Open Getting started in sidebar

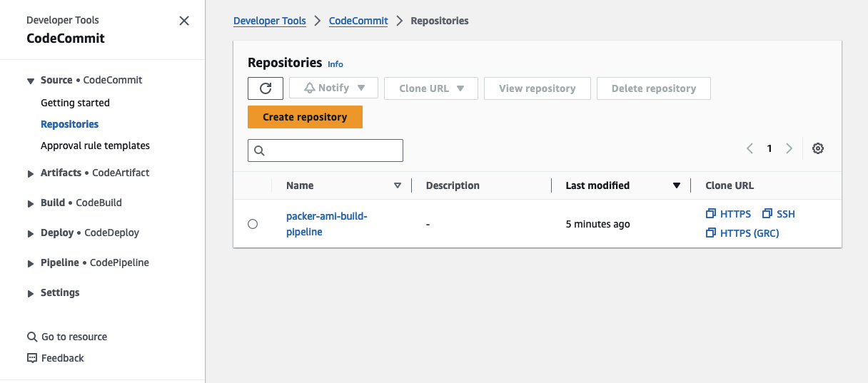(75, 103)
